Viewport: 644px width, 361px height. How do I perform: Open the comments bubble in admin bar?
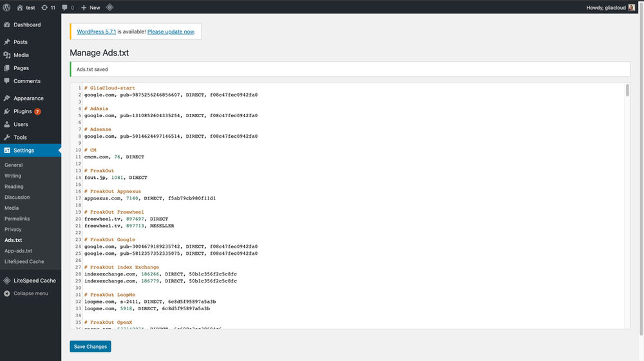68,7
